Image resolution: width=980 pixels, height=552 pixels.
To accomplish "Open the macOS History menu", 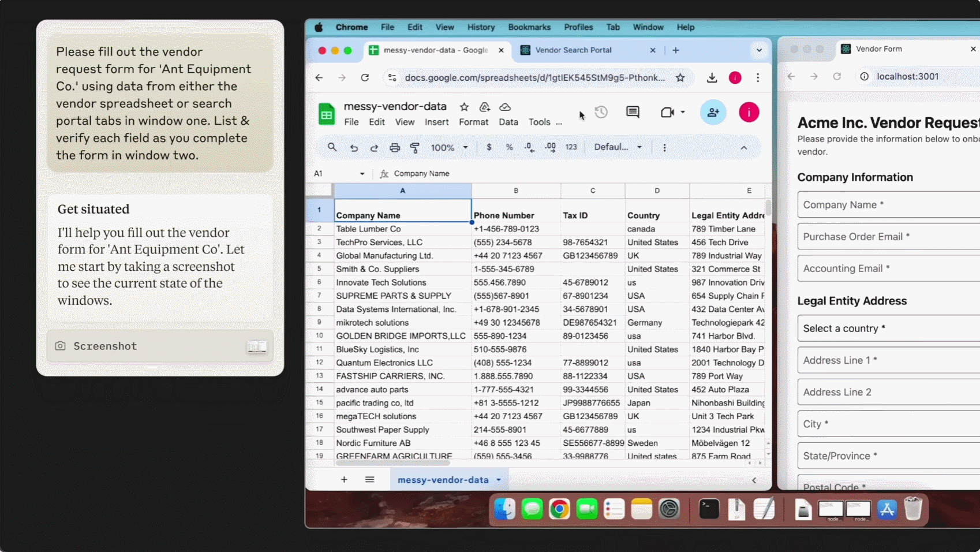I will click(481, 27).
